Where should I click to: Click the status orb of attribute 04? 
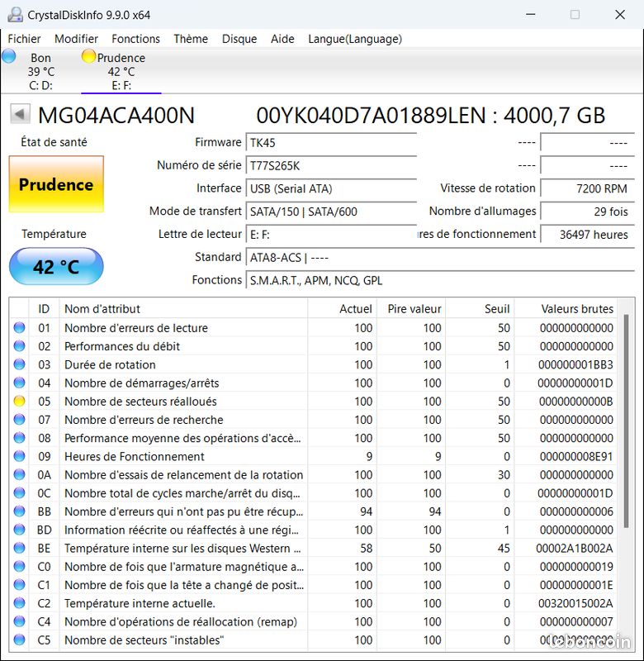(x=19, y=383)
